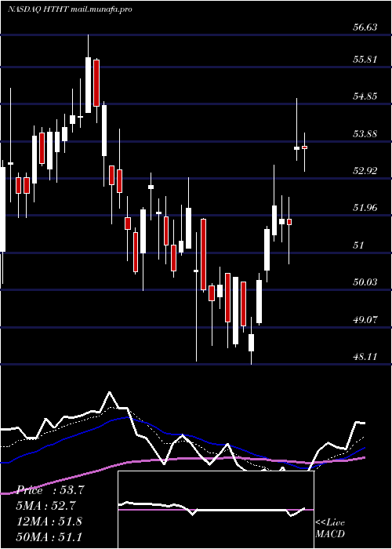
Task: Click the 12MA : 51.8 readout
Action: pyautogui.click(x=49, y=522)
